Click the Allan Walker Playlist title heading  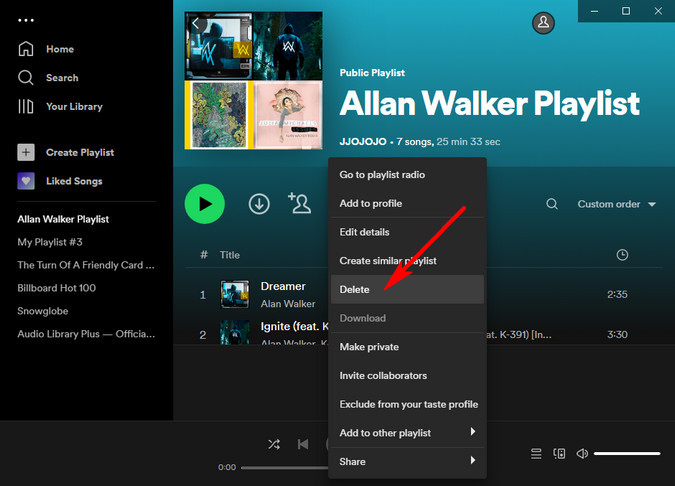[489, 104]
